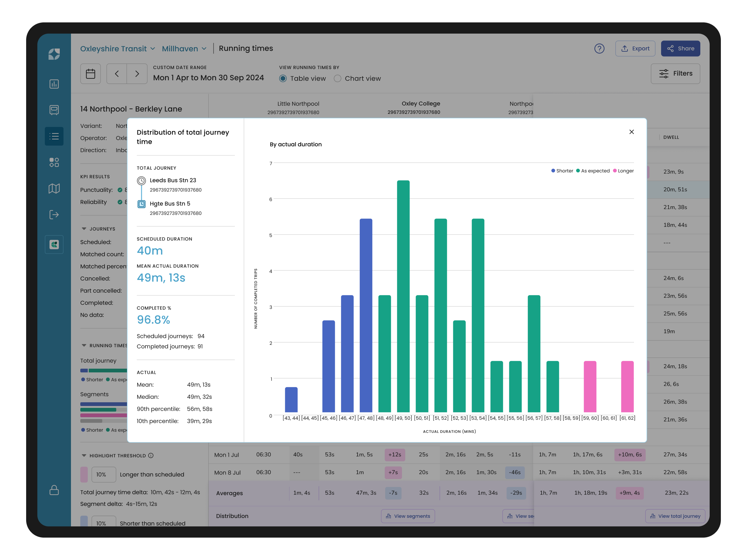Click the pink Longer than scheduled swatch

click(x=84, y=474)
